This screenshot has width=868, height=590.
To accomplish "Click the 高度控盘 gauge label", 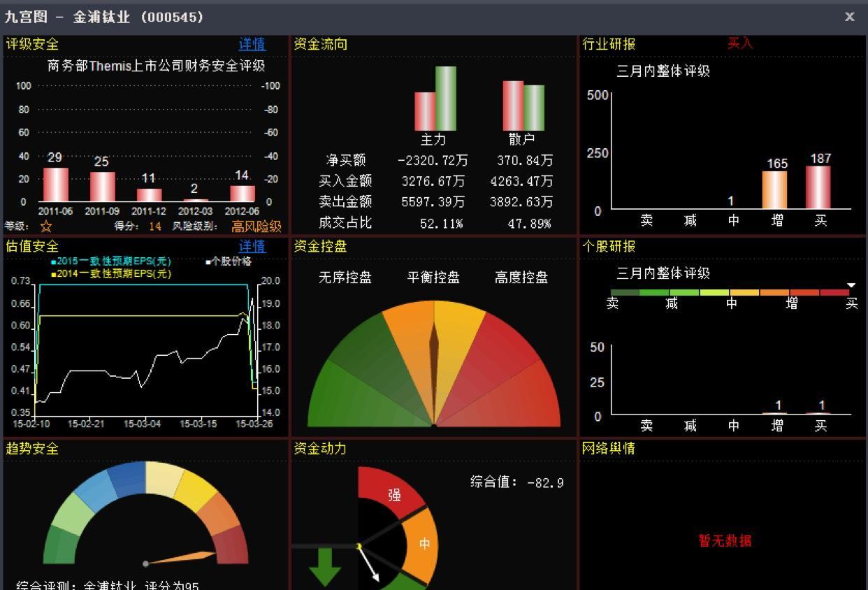I will tap(521, 278).
